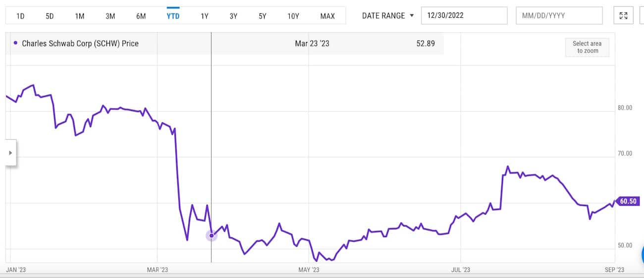Select the 10Y time range

coord(293,16)
